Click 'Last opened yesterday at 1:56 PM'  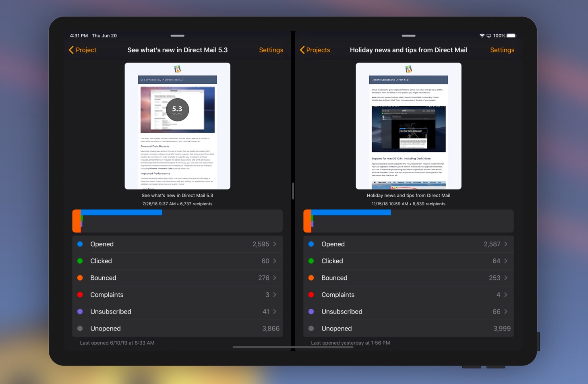(350, 343)
